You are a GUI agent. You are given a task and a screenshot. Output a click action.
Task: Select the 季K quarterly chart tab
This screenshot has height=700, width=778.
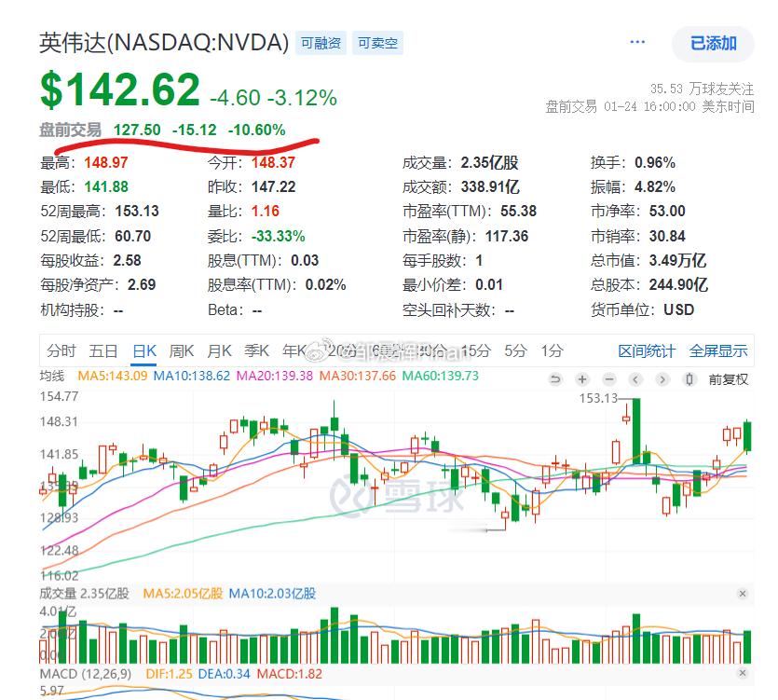click(x=256, y=351)
